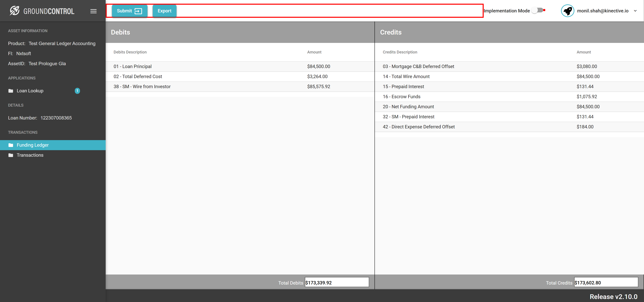
Task: Click the Export button
Action: [x=164, y=11]
